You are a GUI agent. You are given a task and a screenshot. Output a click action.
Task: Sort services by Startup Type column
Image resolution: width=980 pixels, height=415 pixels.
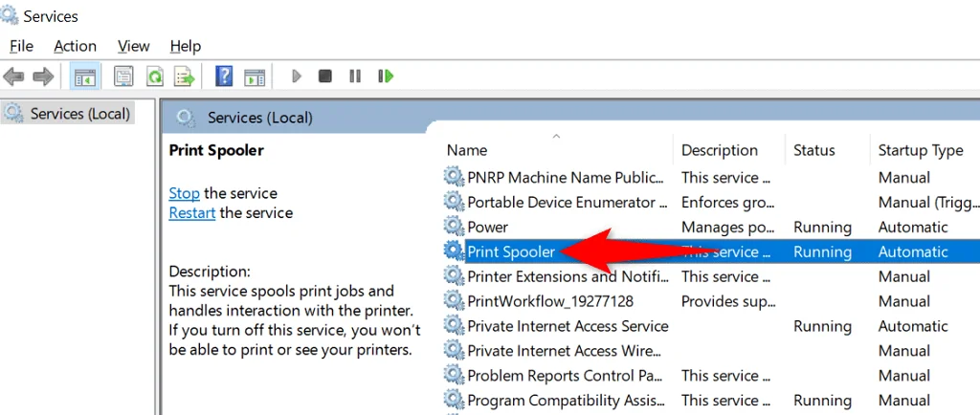pos(920,150)
